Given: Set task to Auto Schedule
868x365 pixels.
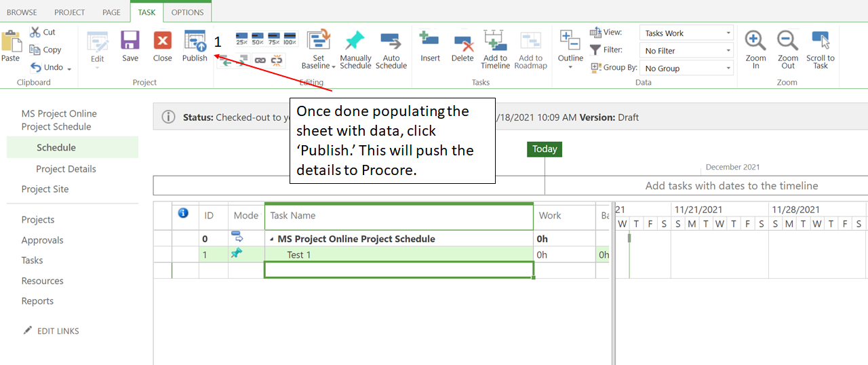Looking at the screenshot, I should [x=391, y=50].
